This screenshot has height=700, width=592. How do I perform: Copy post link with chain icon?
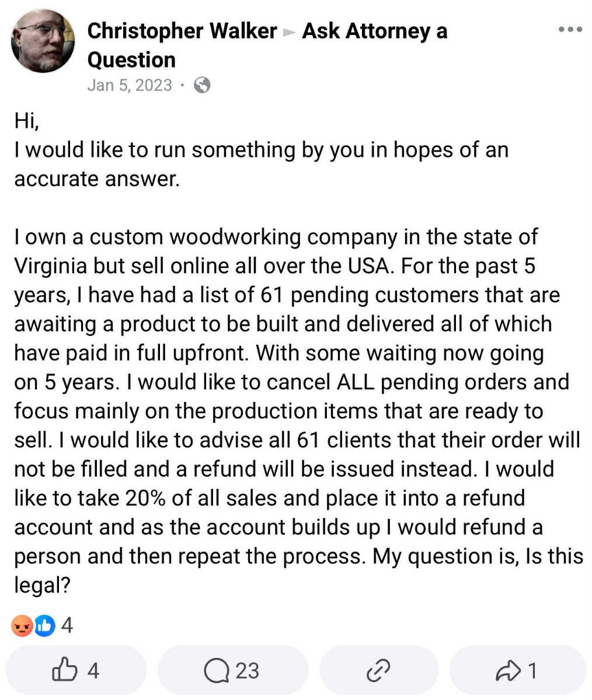pos(378,671)
